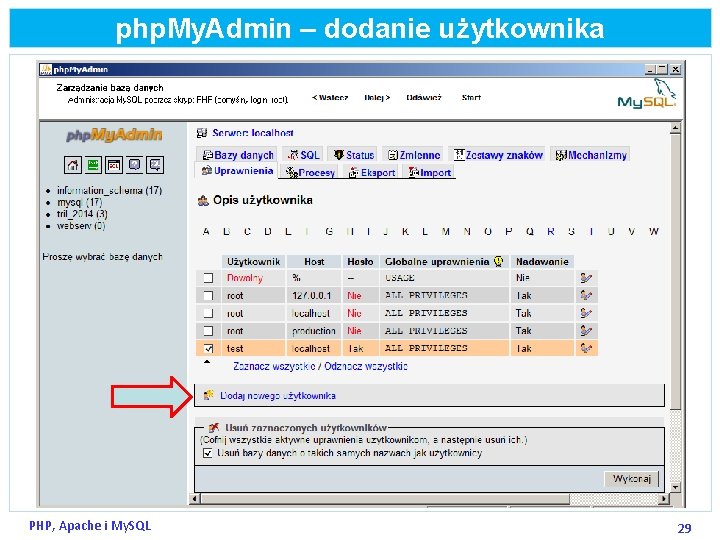Click the Dowolny user name
The image size is (720, 540).
245,278
